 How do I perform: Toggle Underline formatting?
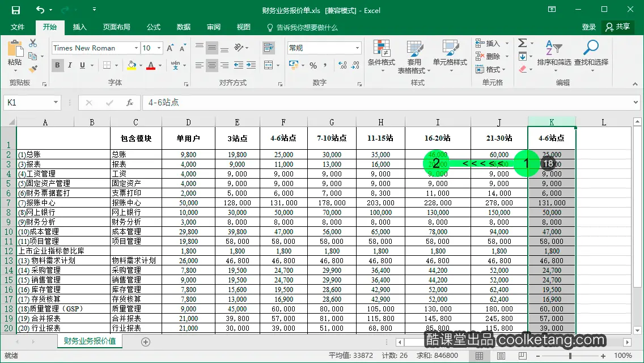tap(83, 65)
